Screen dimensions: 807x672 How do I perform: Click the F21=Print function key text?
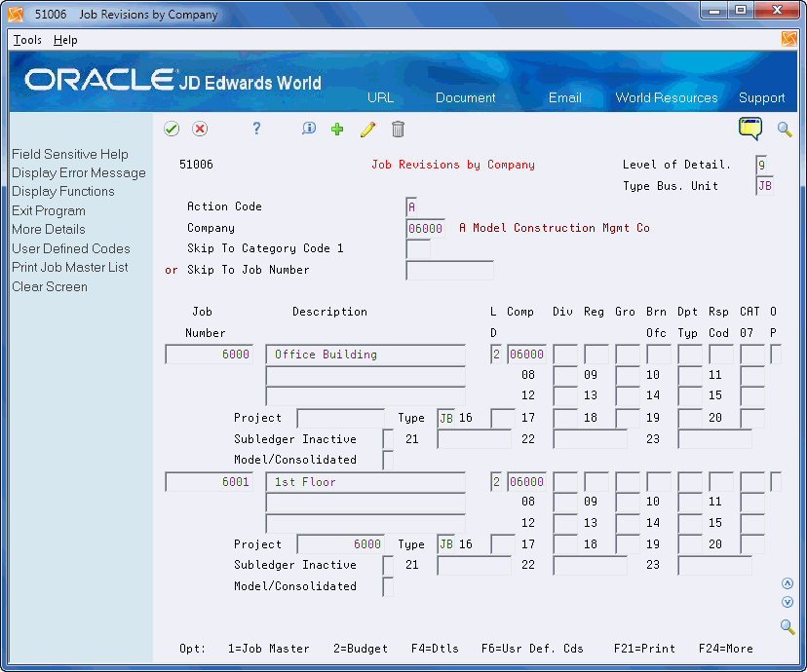pyautogui.click(x=644, y=649)
